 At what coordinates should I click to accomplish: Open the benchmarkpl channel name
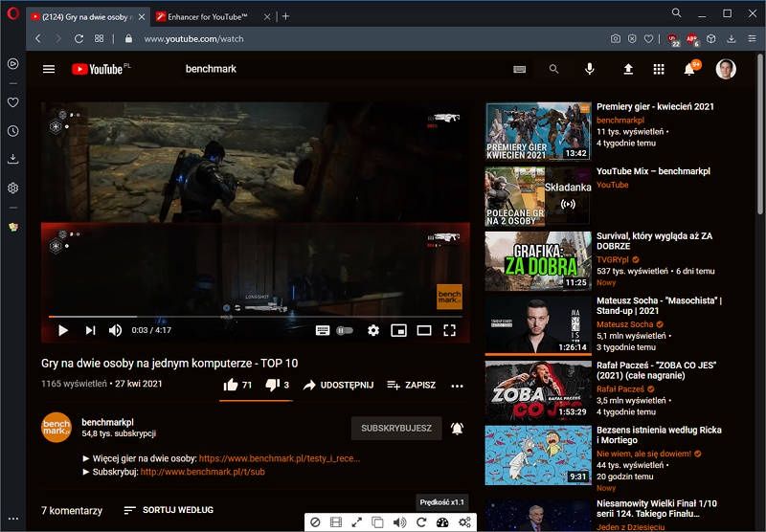[x=107, y=422]
